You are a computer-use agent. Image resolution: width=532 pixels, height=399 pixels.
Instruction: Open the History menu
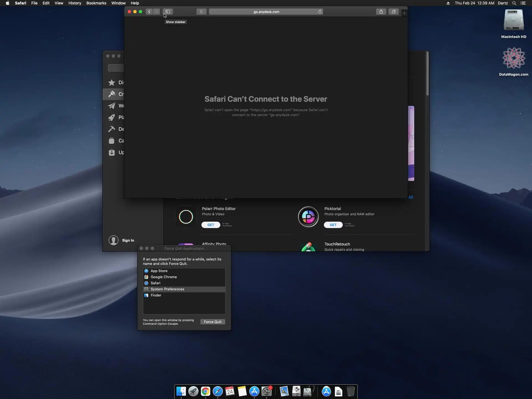click(x=75, y=3)
